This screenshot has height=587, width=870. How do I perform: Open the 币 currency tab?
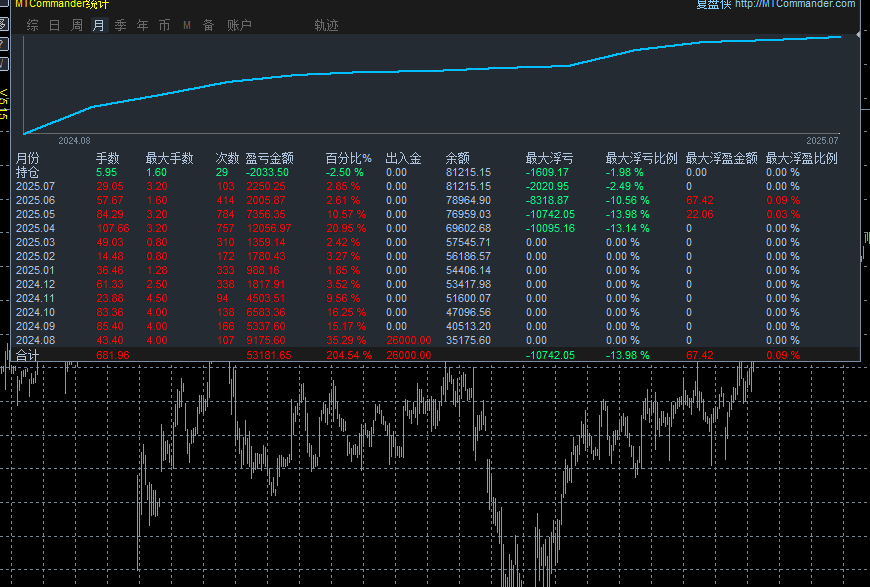coord(164,25)
